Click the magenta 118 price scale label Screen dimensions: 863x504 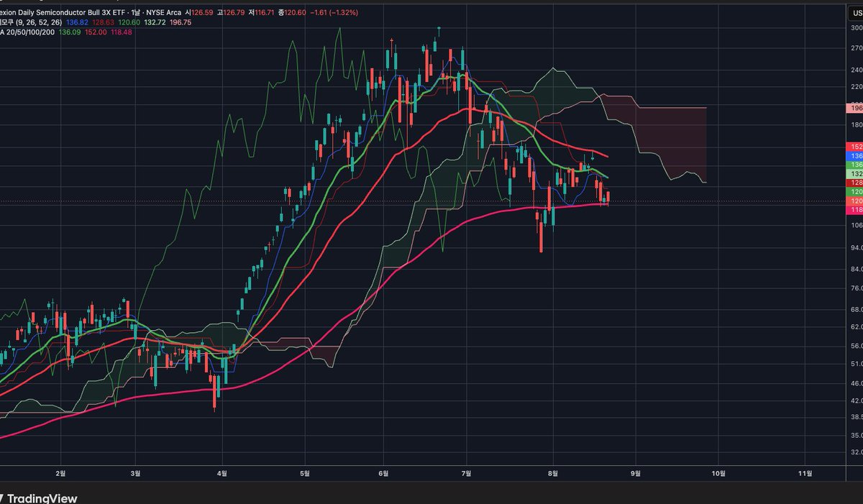click(x=856, y=210)
